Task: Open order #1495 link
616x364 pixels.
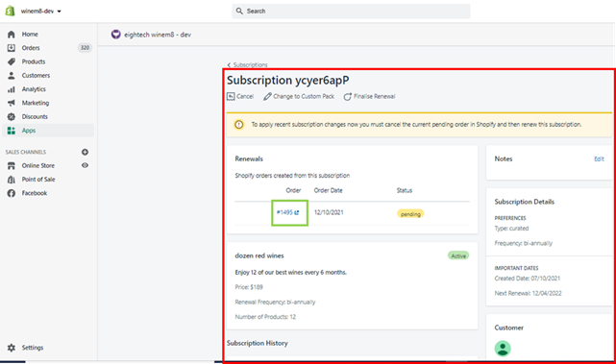Action: tap(284, 212)
